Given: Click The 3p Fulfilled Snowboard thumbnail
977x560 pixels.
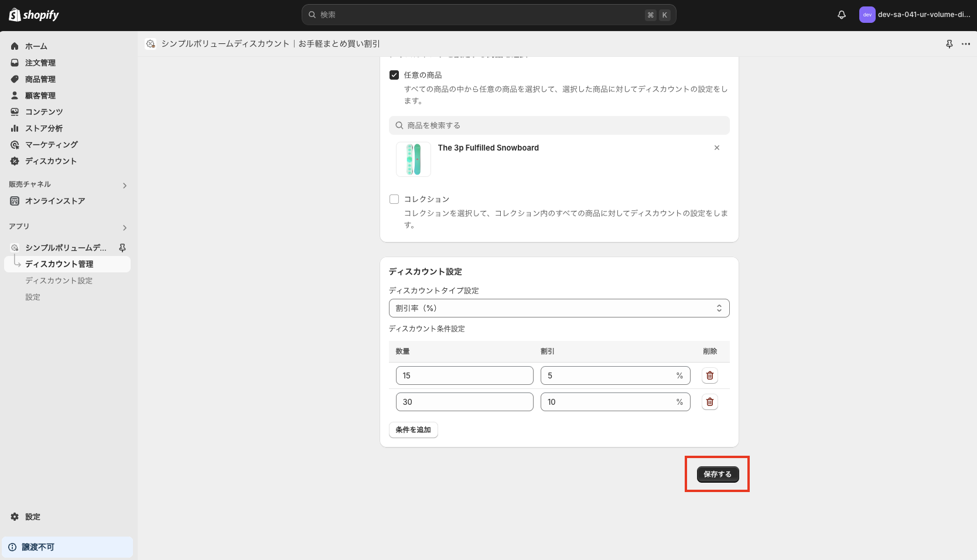Looking at the screenshot, I should coord(414,159).
